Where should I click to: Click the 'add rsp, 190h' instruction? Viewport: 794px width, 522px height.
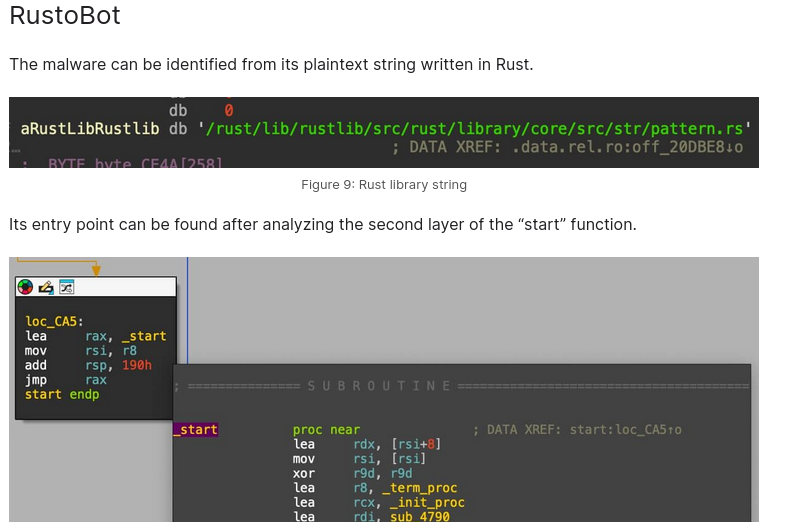point(89,365)
